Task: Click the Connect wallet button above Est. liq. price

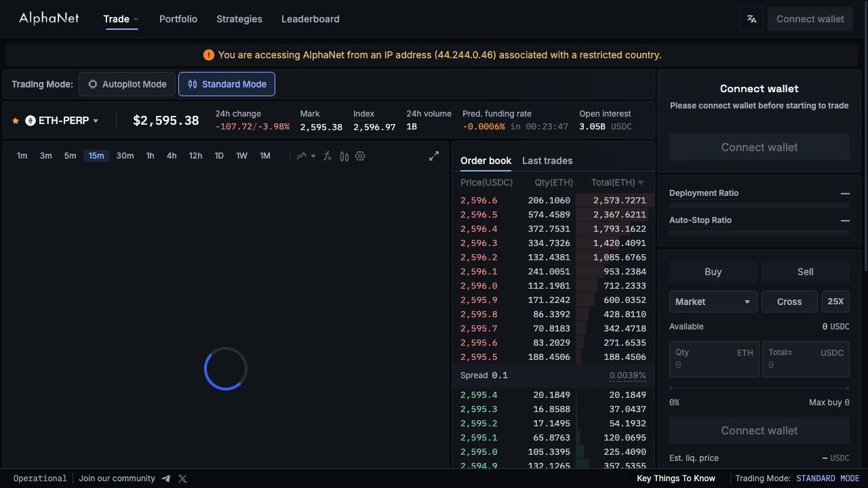Action: coord(759,430)
